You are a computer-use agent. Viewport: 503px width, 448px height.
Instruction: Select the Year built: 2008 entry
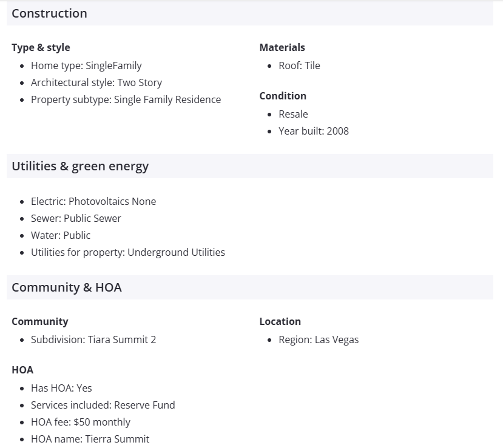(314, 131)
